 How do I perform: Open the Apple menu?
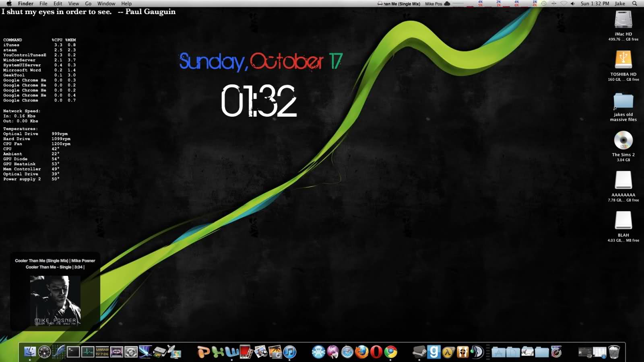9,4
